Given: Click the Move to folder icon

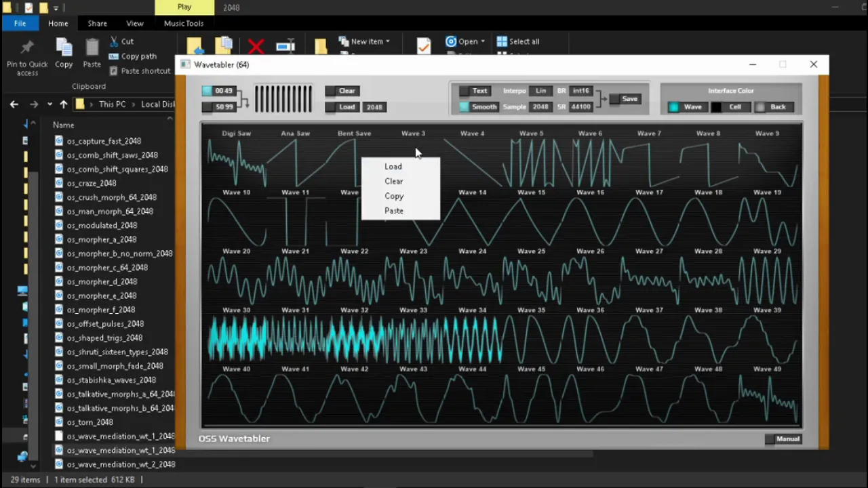Looking at the screenshot, I should (195, 45).
